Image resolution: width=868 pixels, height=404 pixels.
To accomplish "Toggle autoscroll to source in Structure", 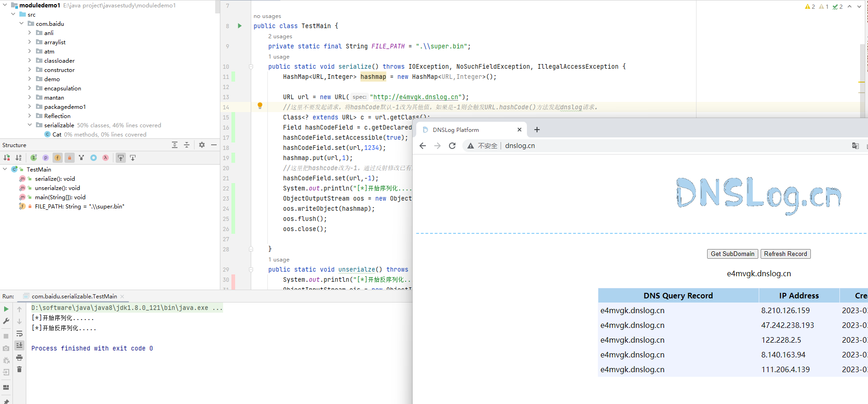I will tap(121, 158).
